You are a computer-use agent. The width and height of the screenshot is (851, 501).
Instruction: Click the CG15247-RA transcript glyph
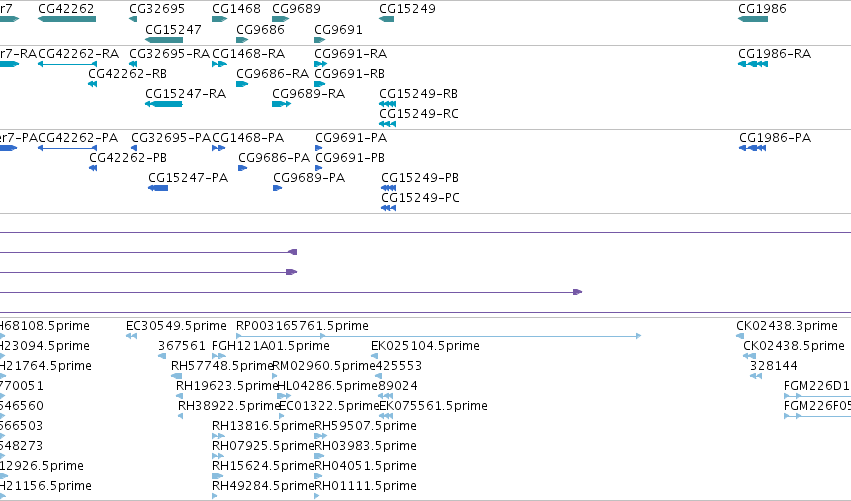[164, 104]
